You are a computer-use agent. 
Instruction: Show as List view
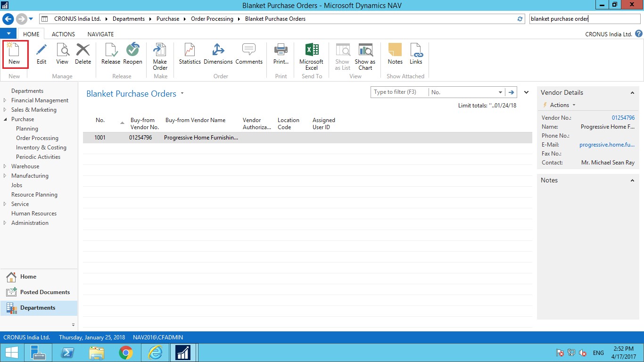tap(343, 57)
